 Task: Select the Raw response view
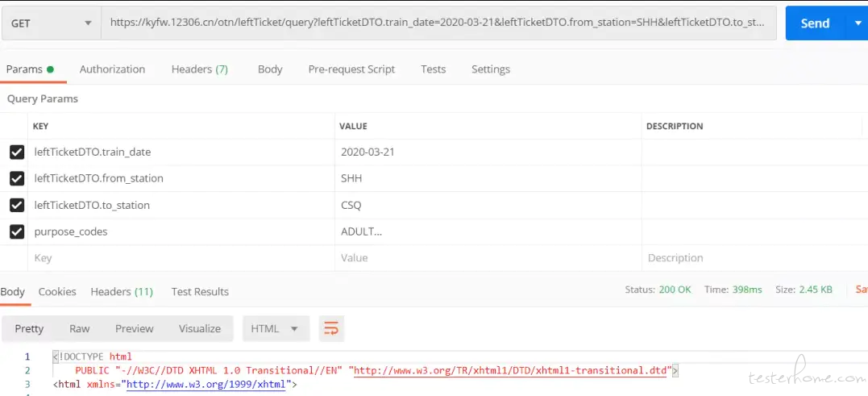(80, 328)
